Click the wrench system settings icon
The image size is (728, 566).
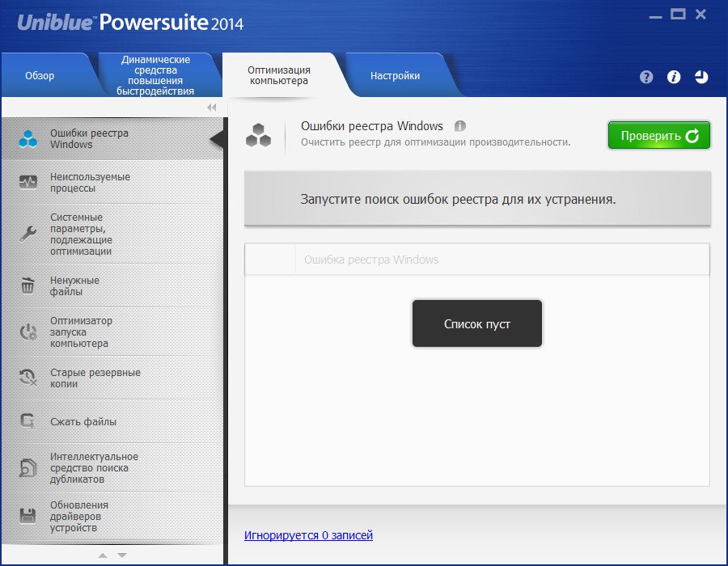coord(28,234)
